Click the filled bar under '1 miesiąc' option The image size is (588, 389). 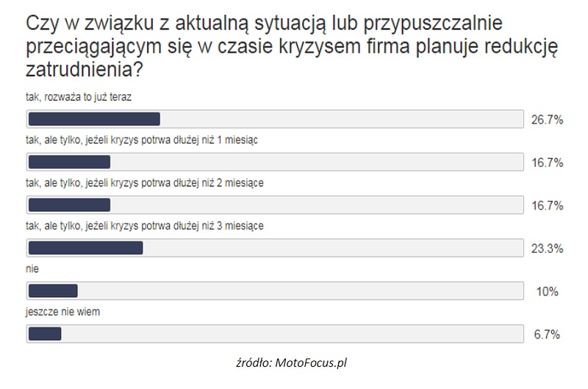(69, 162)
